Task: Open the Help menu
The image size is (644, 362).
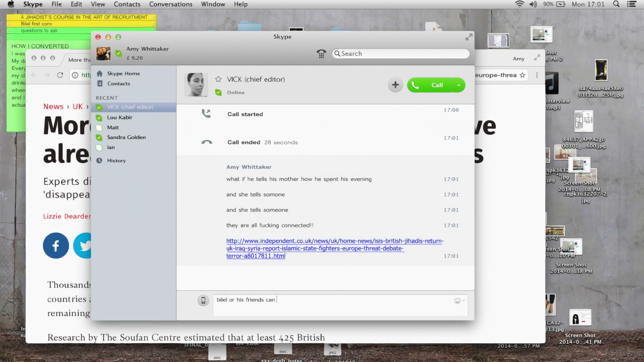Action: [x=241, y=4]
